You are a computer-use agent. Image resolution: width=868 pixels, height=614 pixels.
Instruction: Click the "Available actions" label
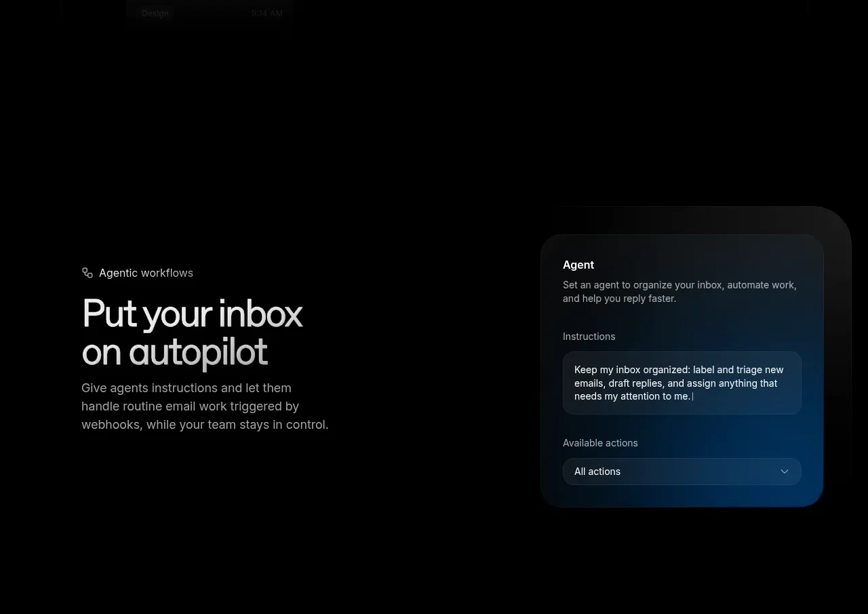[600, 443]
